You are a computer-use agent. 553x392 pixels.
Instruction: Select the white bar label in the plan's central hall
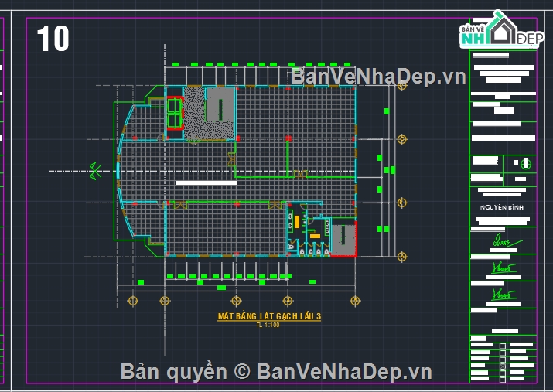click(x=207, y=183)
